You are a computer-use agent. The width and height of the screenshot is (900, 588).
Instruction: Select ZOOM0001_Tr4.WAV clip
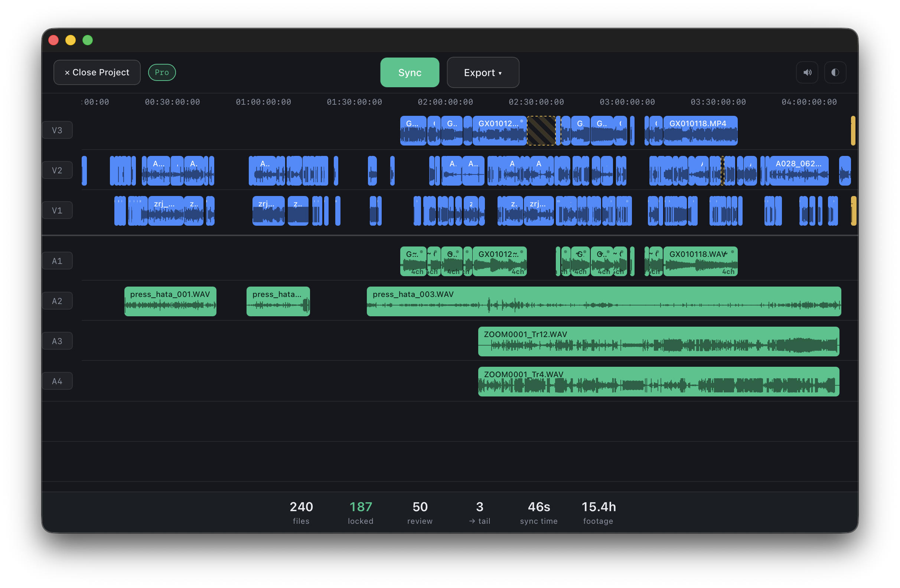pyautogui.click(x=658, y=382)
